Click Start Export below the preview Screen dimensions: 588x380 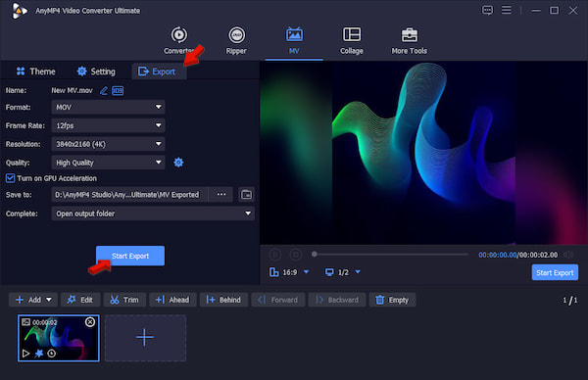[x=555, y=273]
